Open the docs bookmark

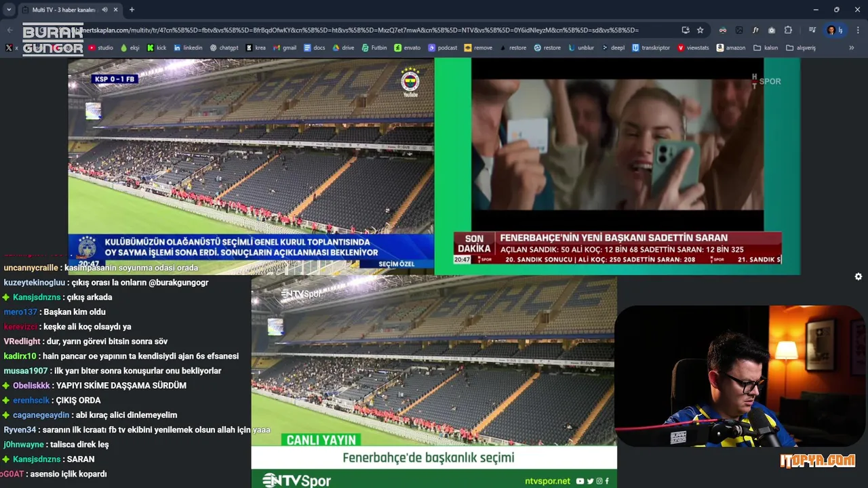pyautogui.click(x=314, y=48)
